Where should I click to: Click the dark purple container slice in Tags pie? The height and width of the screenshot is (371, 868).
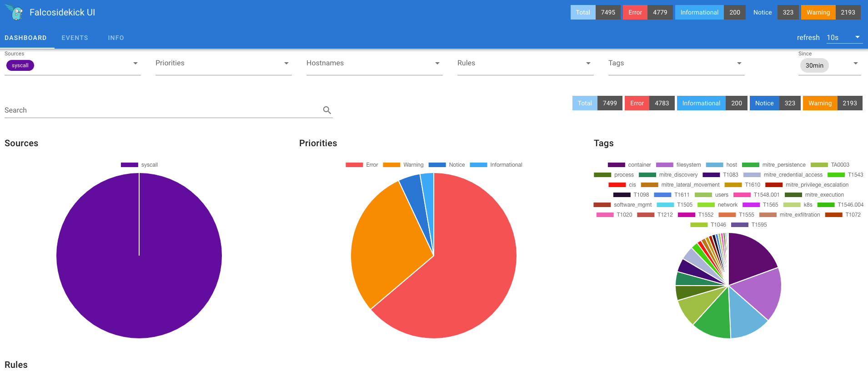click(x=748, y=259)
